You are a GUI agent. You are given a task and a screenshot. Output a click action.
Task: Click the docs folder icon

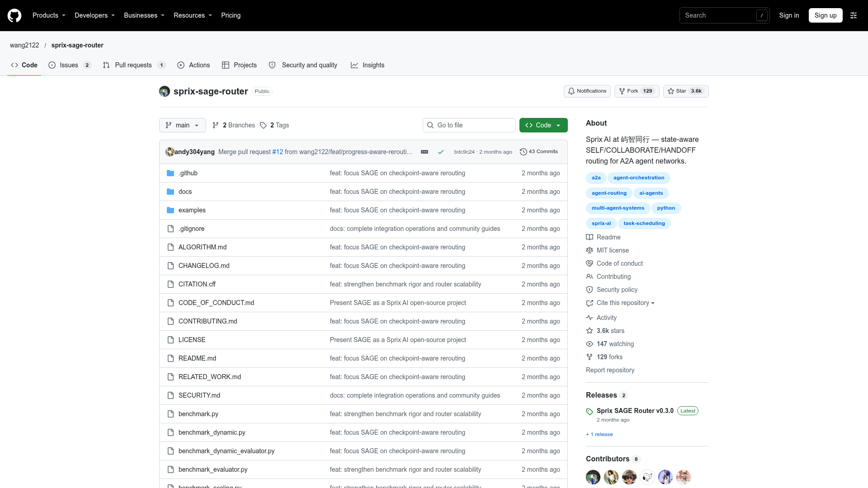click(170, 192)
